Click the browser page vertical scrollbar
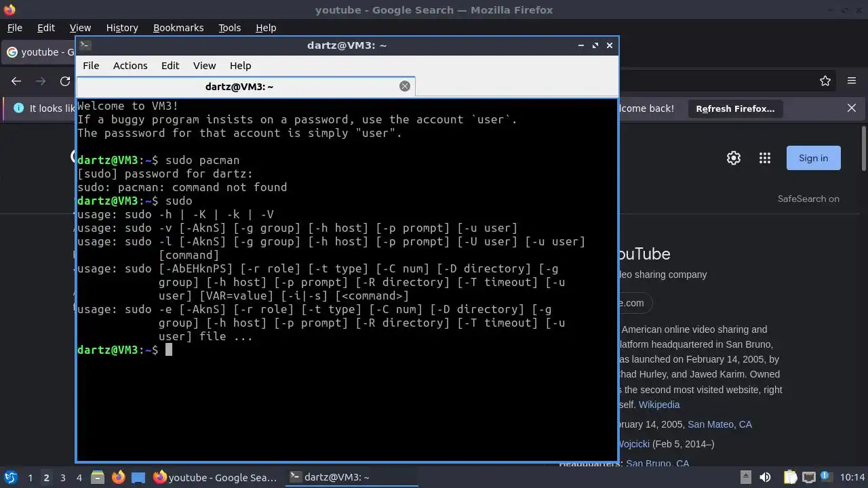This screenshot has height=488, width=868. [x=863, y=149]
